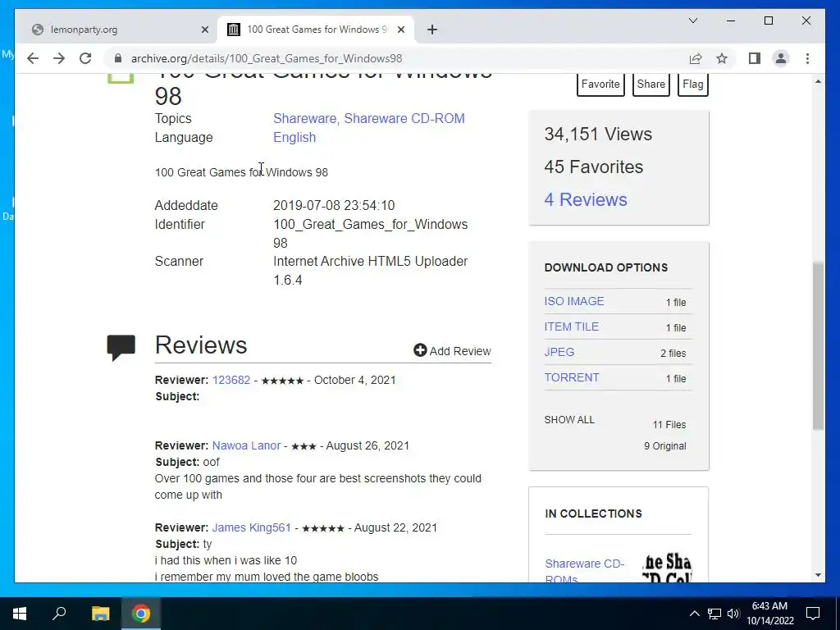Download the ISO IMAGE option
The width and height of the screenshot is (840, 630).
(x=573, y=301)
